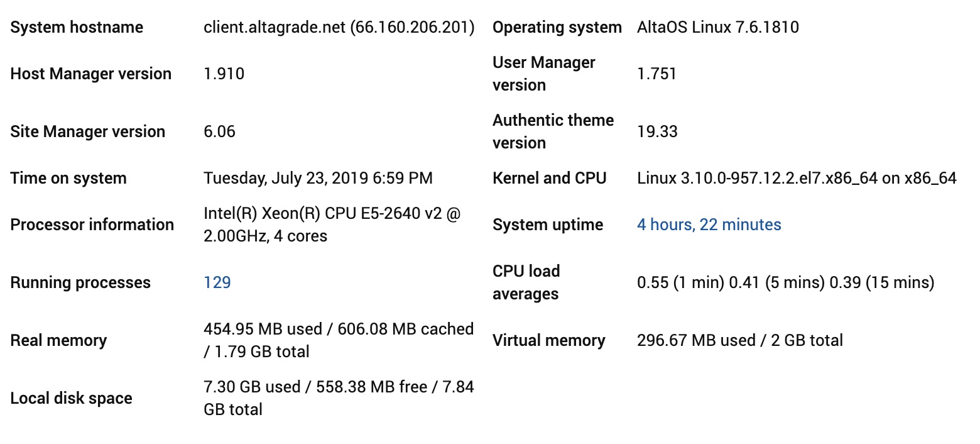
Task: Click the Time on system date value
Action: pos(318,178)
